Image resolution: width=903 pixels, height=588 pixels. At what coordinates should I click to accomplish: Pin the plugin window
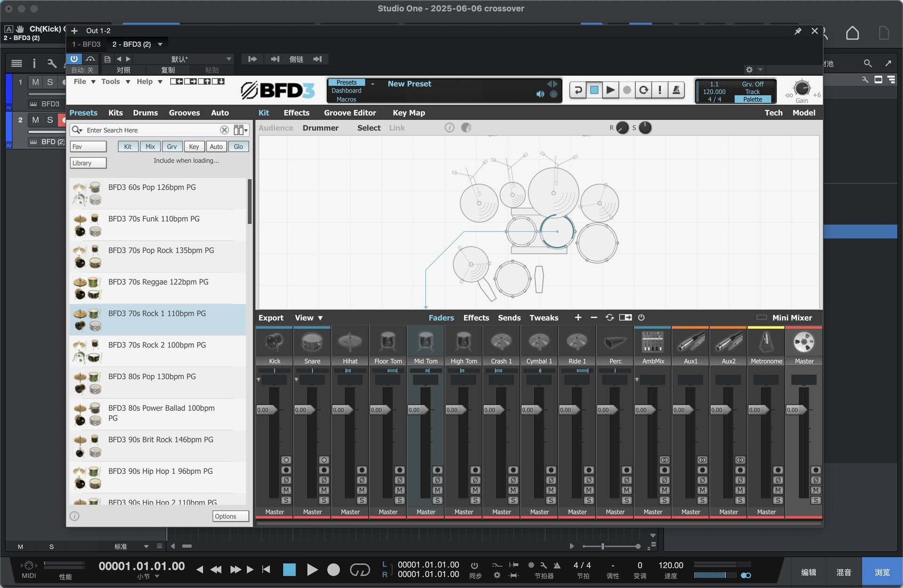click(798, 31)
